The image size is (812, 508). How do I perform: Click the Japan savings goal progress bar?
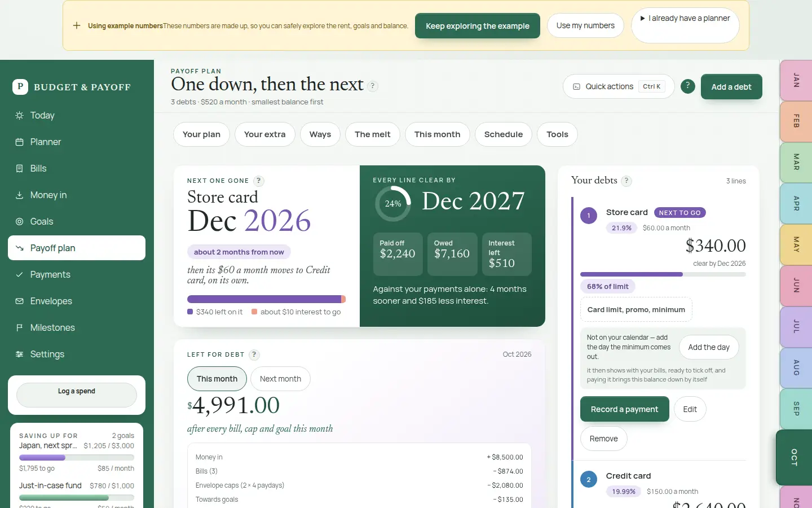pyautogui.click(x=77, y=458)
